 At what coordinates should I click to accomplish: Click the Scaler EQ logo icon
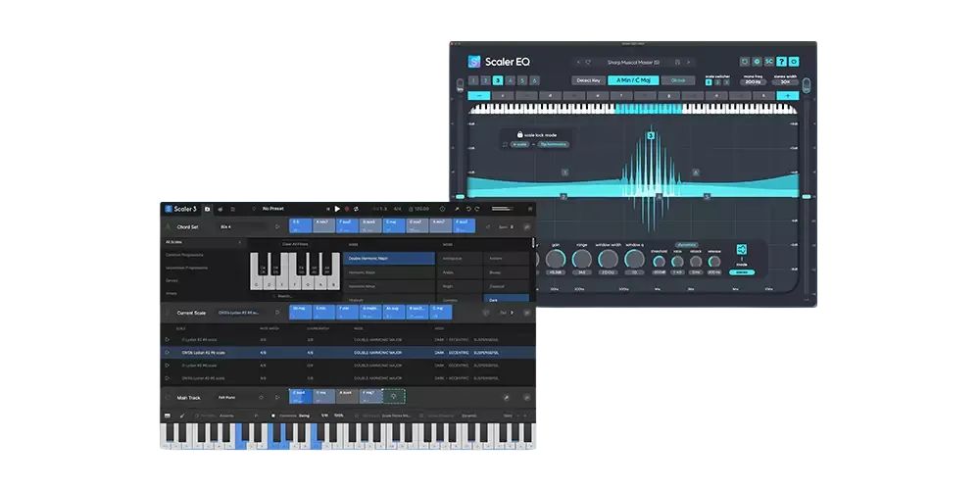click(475, 62)
